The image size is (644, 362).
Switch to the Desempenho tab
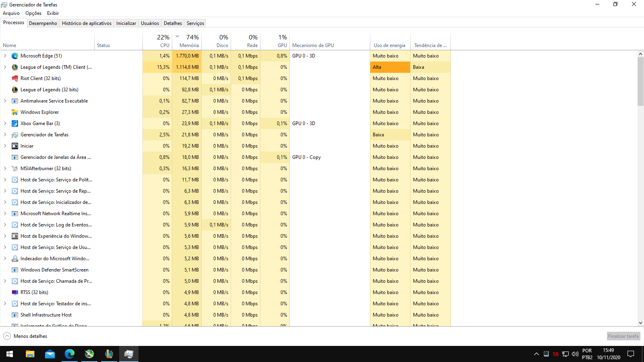[43, 23]
